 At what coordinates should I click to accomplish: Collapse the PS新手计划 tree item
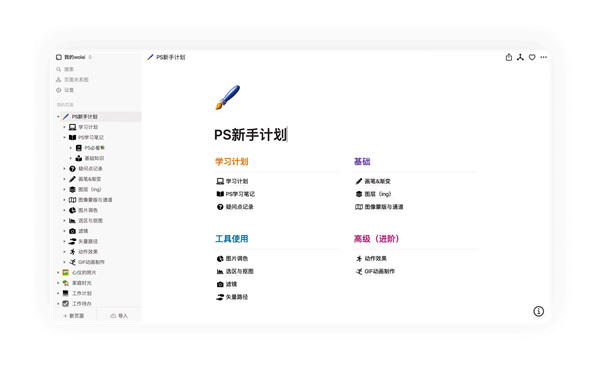(58, 117)
